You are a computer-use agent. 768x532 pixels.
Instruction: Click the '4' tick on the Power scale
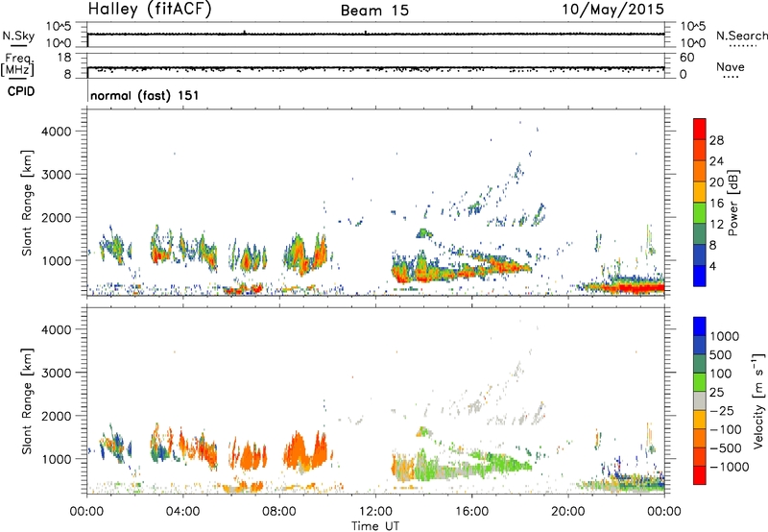712,267
